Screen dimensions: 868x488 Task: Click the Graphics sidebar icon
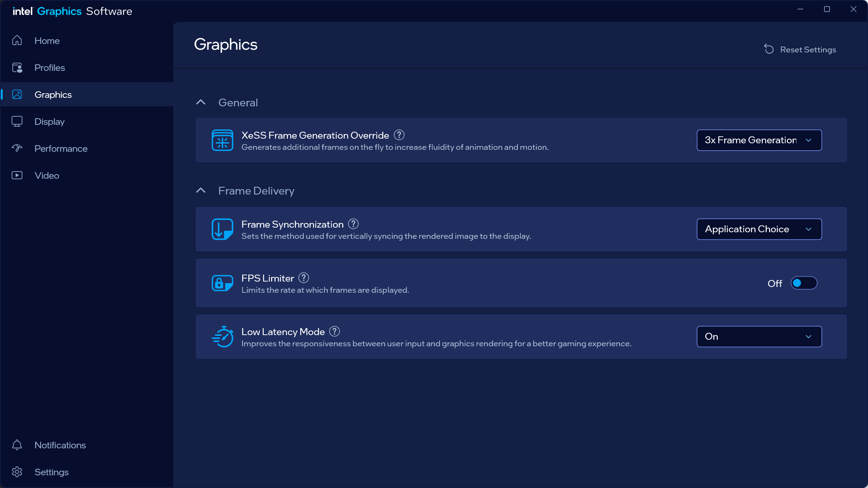pyautogui.click(x=17, y=94)
